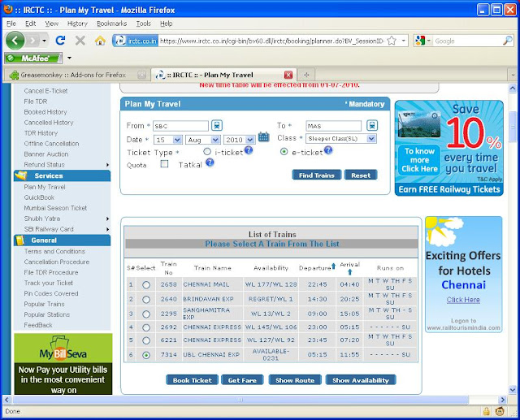Open the back/forward history dropdown arrow
Screen dimensions: 520x420
pos(44,41)
